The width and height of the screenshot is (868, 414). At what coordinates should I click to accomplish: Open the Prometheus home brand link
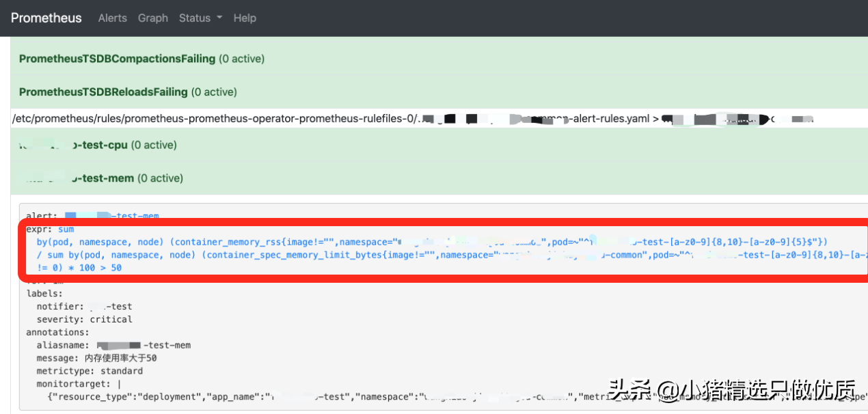tap(46, 18)
